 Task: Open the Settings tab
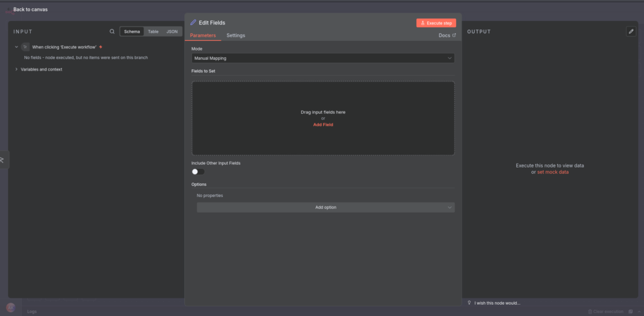click(x=236, y=35)
